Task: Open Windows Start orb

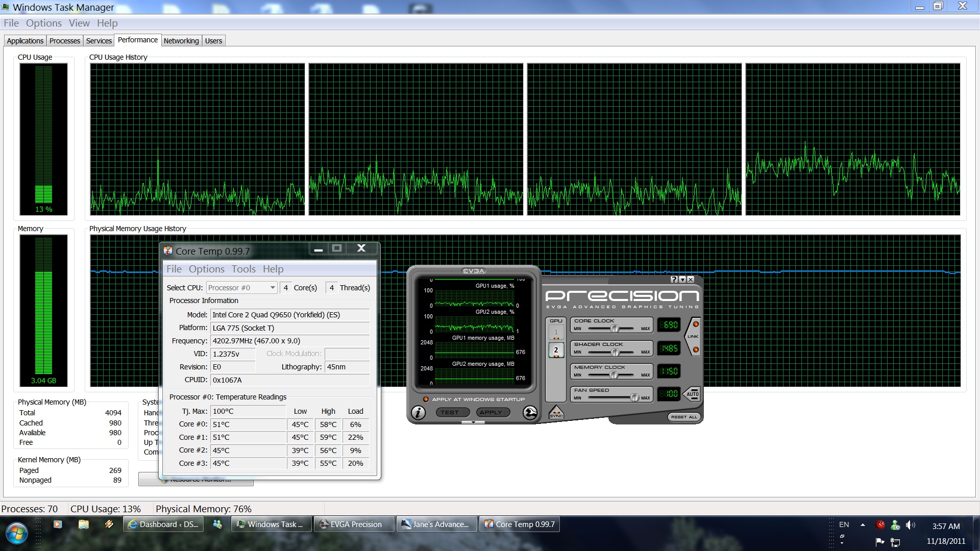Action: tap(16, 534)
